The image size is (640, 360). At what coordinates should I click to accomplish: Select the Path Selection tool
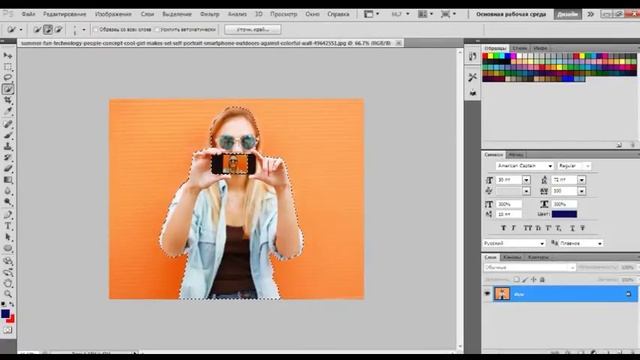(8, 237)
